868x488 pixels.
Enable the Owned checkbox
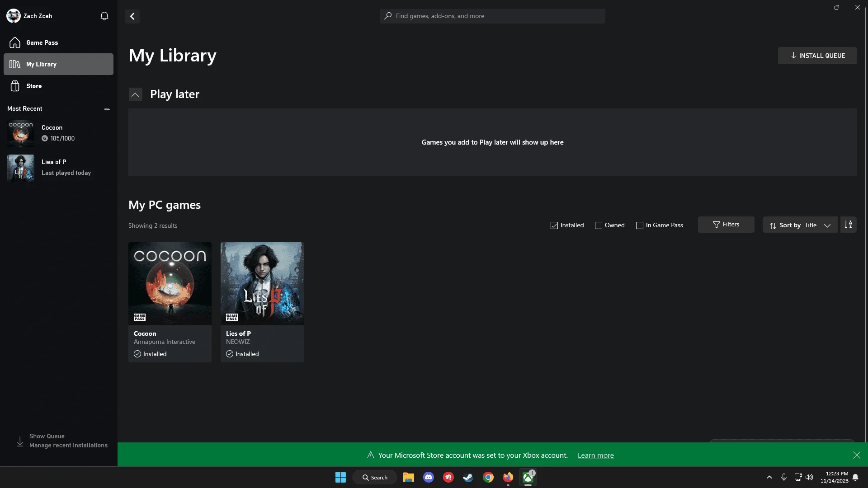coord(599,225)
